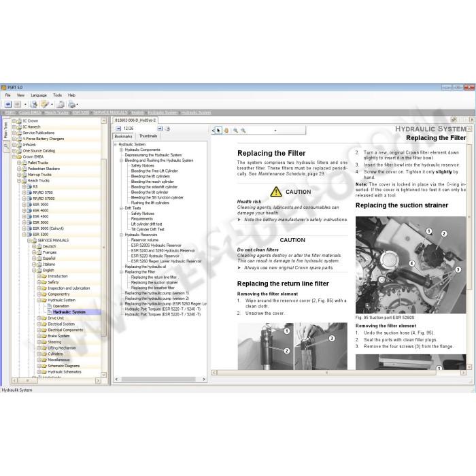Open bookmark Replacing the hydraulic oil

click(x=146, y=267)
